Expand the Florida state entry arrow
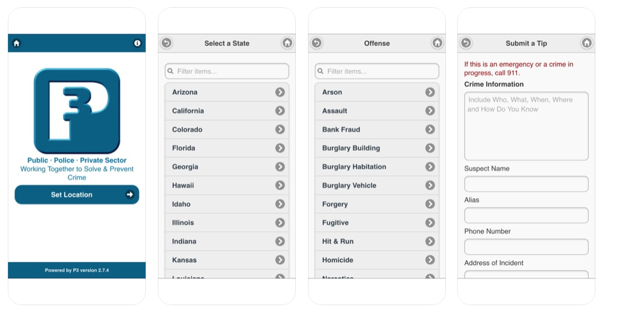The width and height of the screenshot is (644, 322). [x=280, y=148]
